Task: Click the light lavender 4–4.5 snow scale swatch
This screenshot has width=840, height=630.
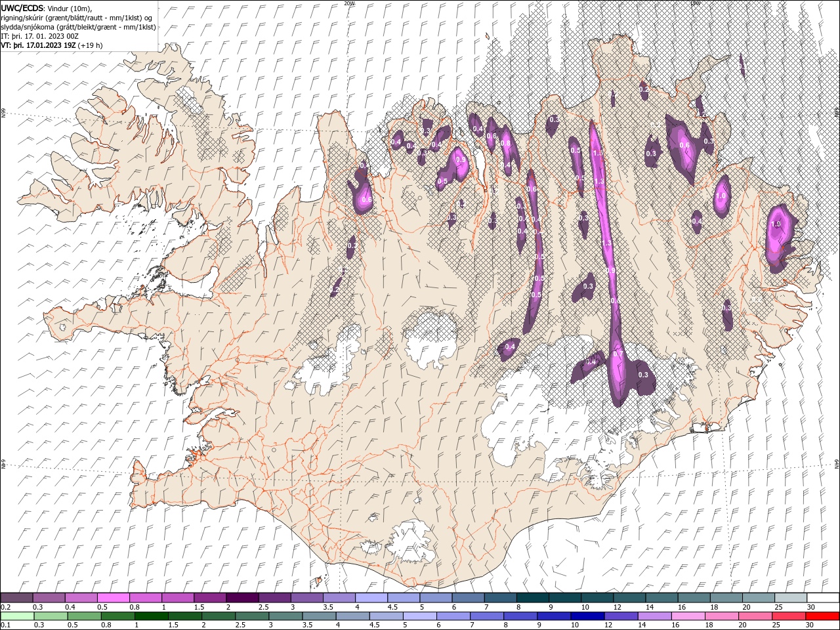Action: pyautogui.click(x=371, y=598)
